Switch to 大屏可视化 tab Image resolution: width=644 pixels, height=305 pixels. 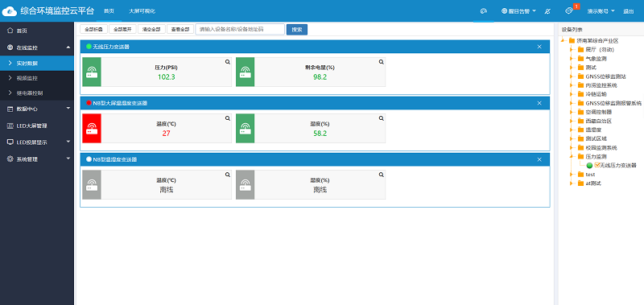tap(142, 11)
